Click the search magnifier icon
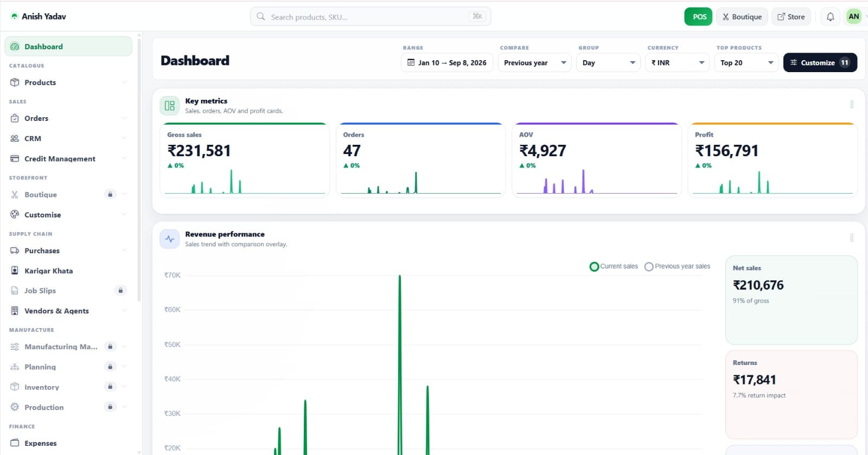This screenshot has height=455, width=868. (261, 17)
